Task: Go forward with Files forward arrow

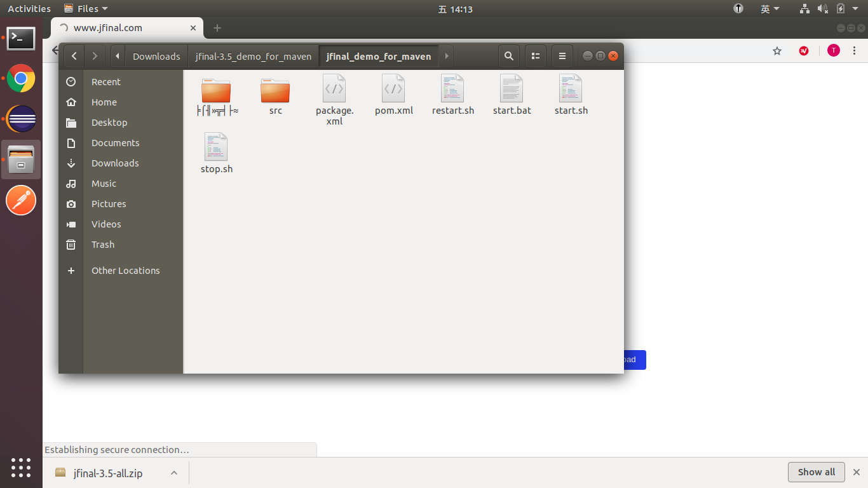Action: click(95, 56)
